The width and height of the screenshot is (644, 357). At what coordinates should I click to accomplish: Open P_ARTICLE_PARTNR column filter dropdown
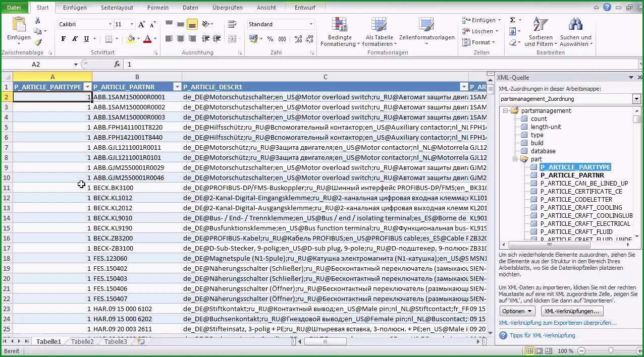click(x=177, y=87)
